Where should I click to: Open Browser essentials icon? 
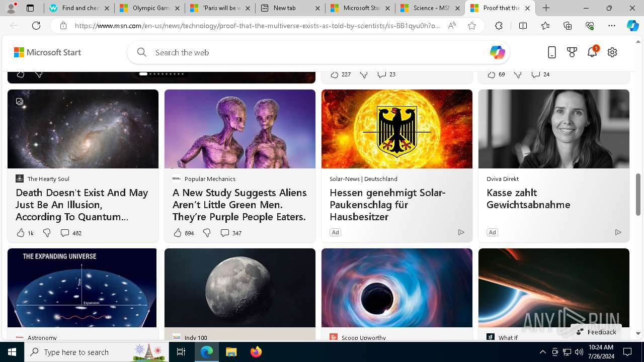point(590,26)
